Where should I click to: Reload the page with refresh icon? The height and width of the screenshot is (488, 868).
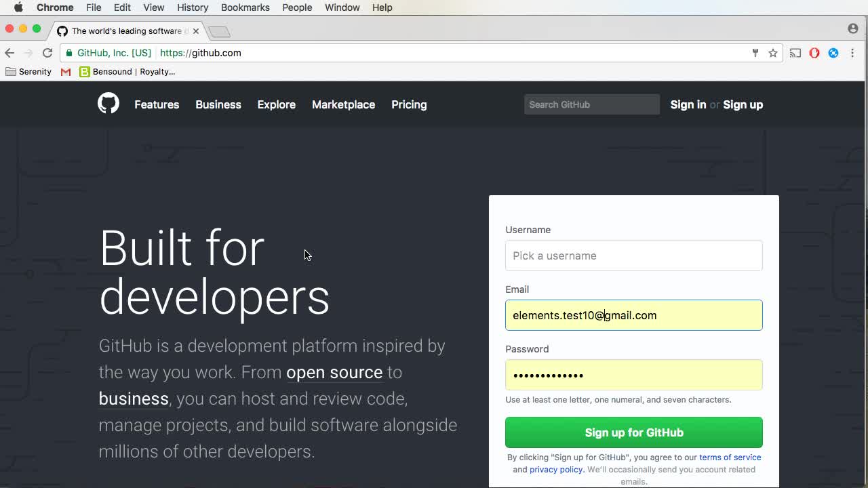[47, 53]
